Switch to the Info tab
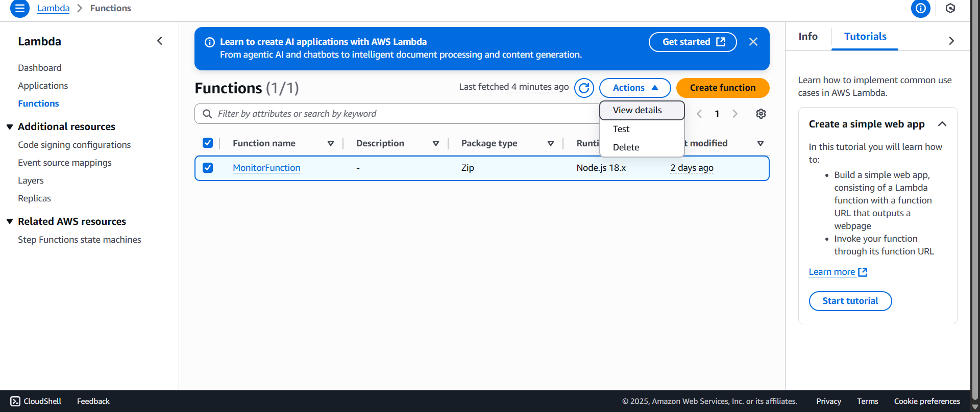980x412 pixels. pos(807,36)
